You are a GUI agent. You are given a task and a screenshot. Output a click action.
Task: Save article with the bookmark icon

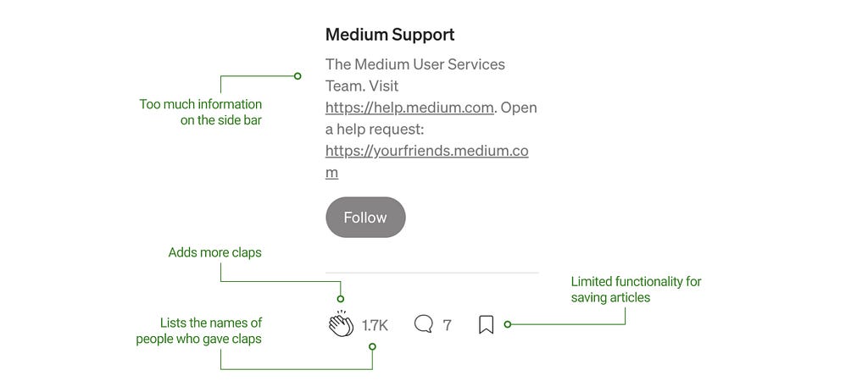click(486, 324)
